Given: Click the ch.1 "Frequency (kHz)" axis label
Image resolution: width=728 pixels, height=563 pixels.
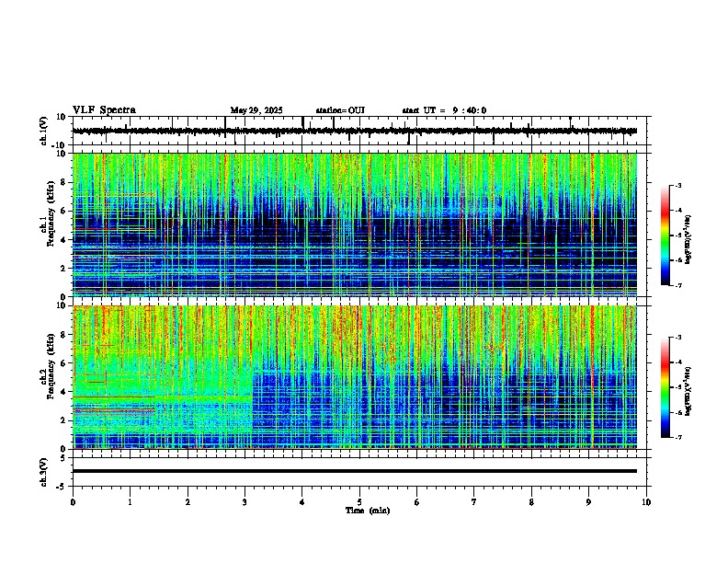Looking at the screenshot, I should [x=51, y=213].
